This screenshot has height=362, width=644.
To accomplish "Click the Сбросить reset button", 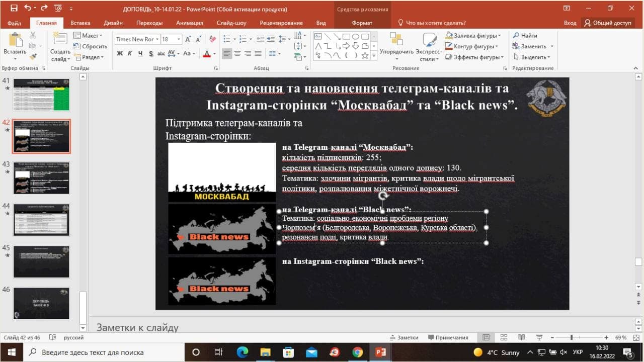I will point(91,47).
